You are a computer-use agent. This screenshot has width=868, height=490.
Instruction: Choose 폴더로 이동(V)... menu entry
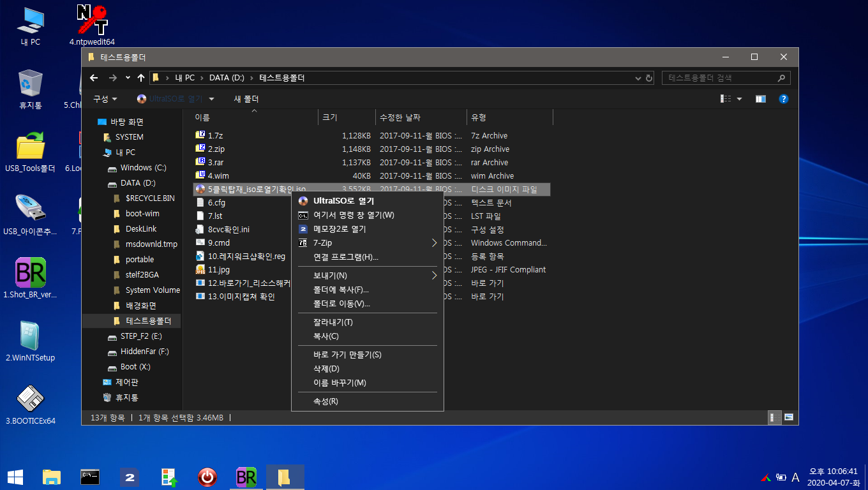(367, 304)
